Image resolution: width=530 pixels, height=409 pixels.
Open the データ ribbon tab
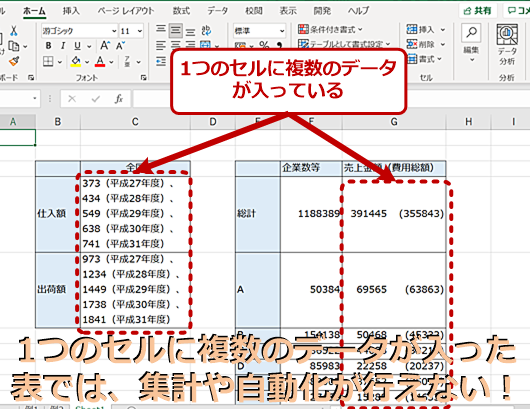click(x=218, y=11)
